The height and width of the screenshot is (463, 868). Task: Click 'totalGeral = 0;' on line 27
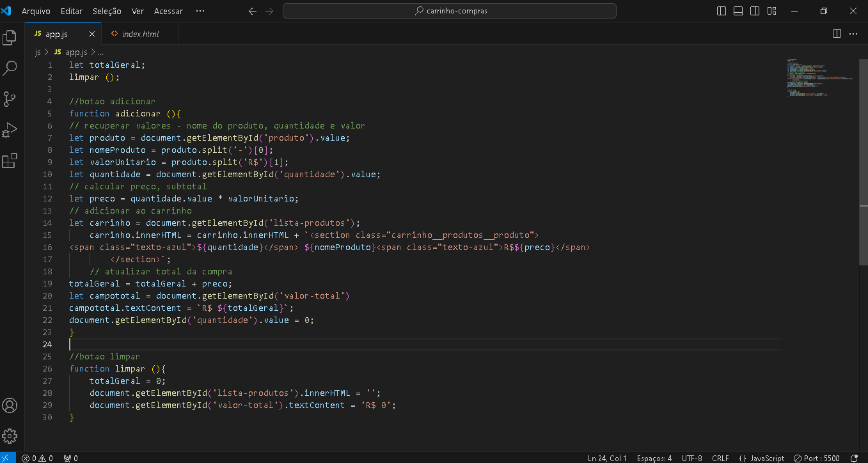click(x=127, y=381)
